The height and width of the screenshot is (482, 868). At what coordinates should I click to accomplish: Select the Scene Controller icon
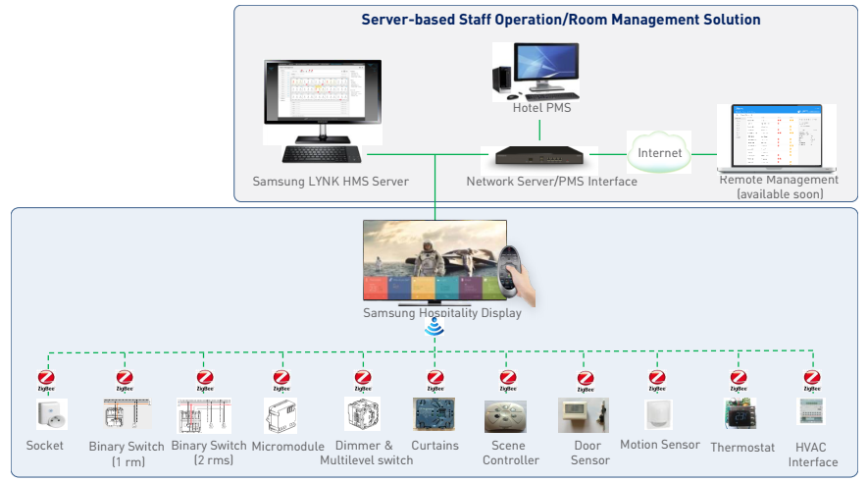pyautogui.click(x=508, y=416)
